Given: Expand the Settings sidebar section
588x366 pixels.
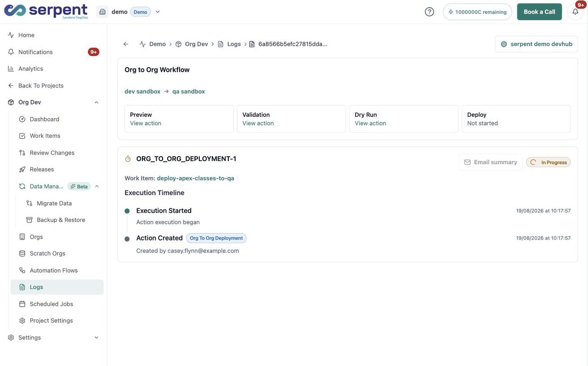Looking at the screenshot, I should [x=96, y=337].
